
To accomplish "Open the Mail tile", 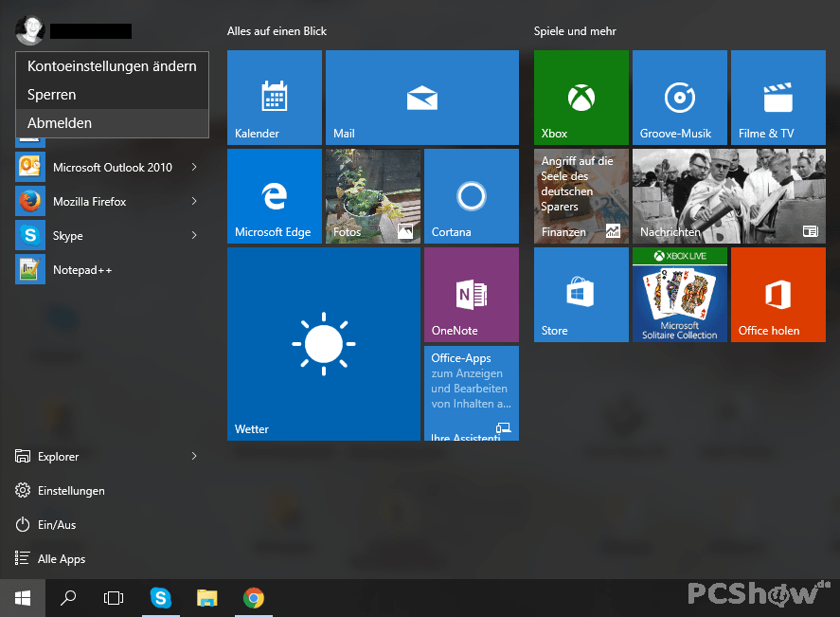I will coord(422,98).
